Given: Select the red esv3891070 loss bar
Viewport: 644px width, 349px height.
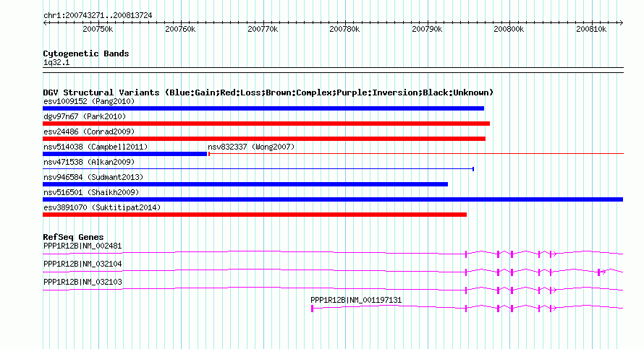Looking at the screenshot, I should point(255,215).
